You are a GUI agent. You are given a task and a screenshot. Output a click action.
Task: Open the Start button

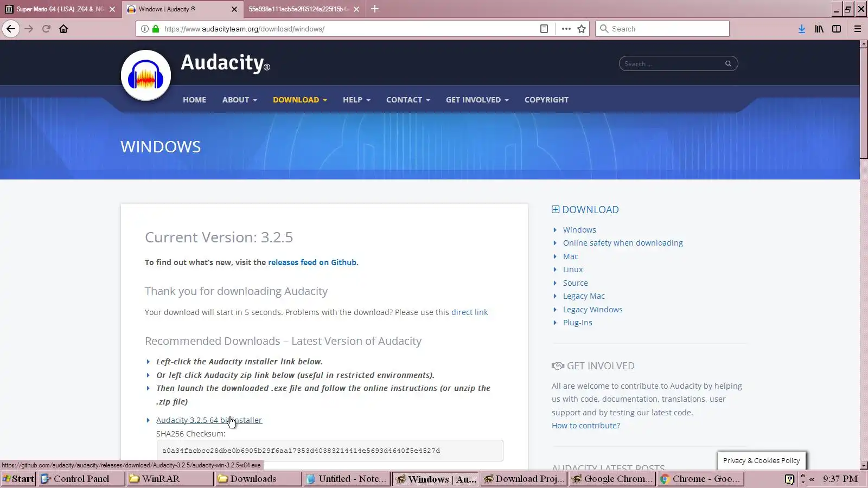18,479
